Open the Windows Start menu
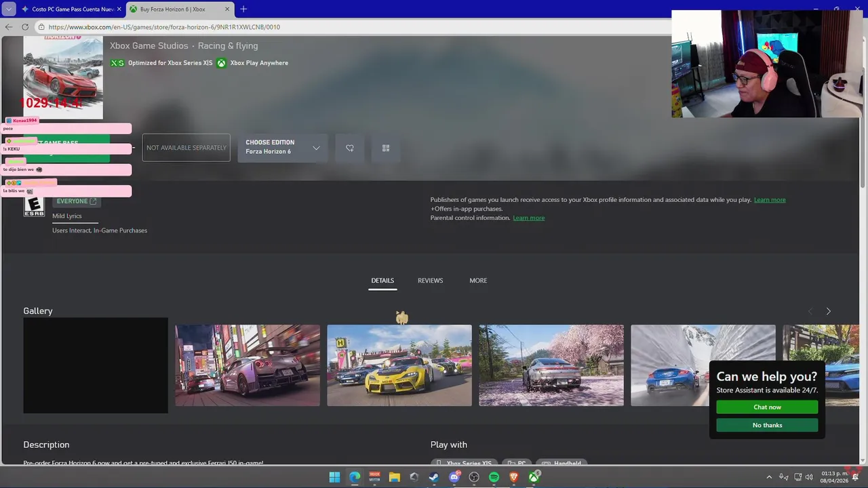 (334, 477)
